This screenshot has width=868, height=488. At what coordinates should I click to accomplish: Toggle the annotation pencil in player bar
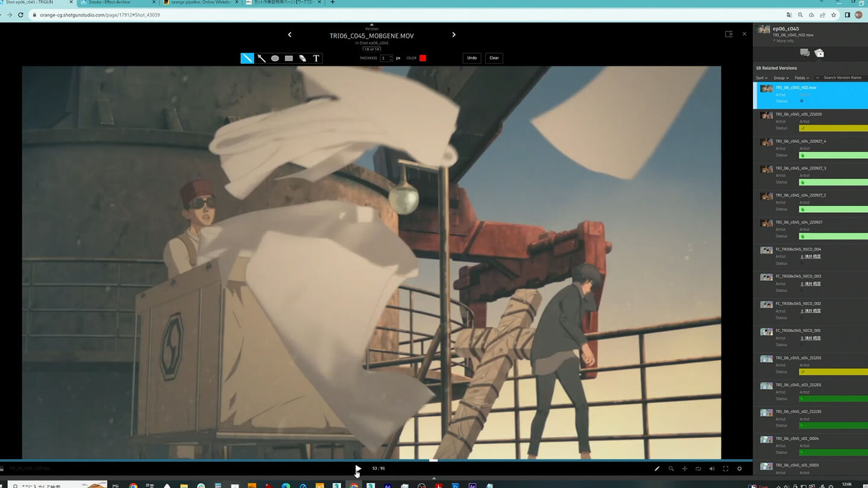click(657, 469)
